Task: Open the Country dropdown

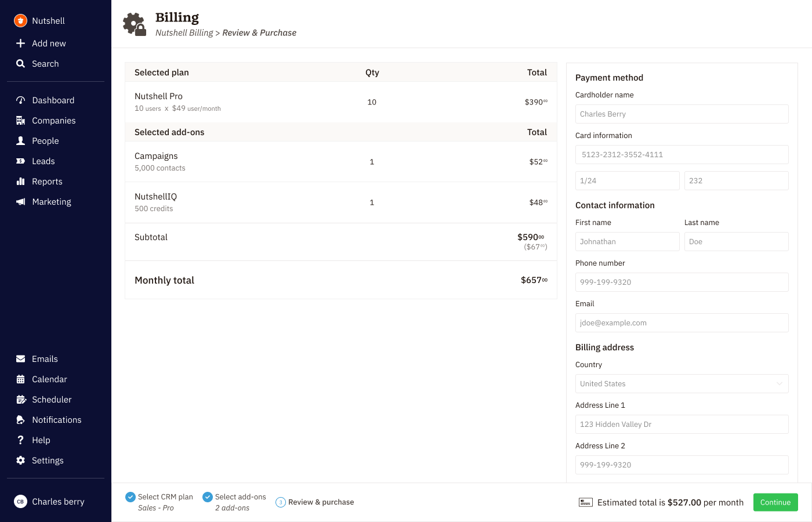Action: pyautogui.click(x=682, y=384)
